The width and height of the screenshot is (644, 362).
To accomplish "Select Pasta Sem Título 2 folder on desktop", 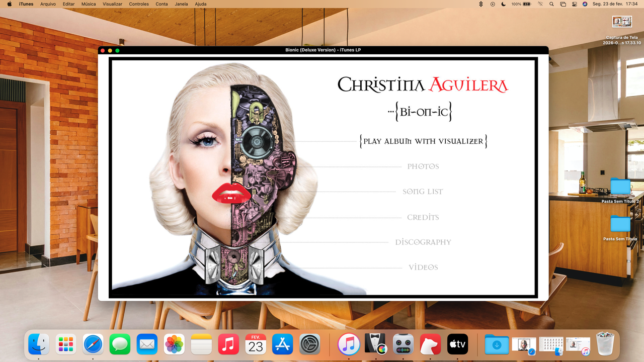I will (x=620, y=190).
